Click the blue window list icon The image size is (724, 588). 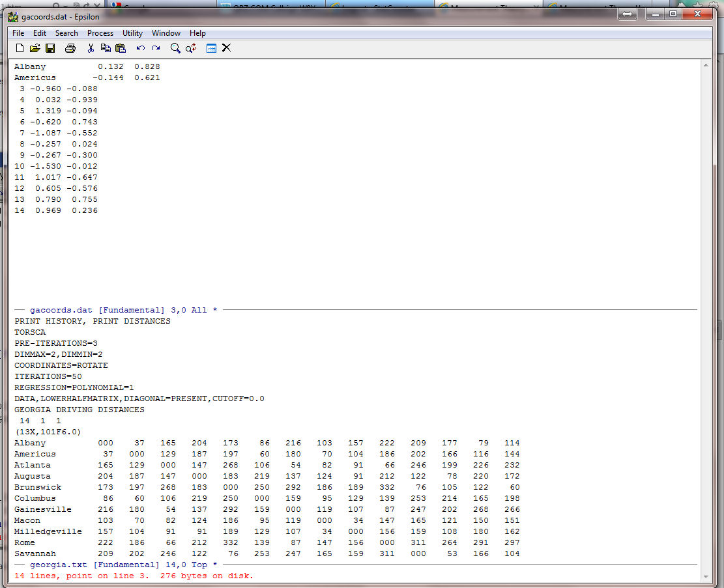coord(211,48)
